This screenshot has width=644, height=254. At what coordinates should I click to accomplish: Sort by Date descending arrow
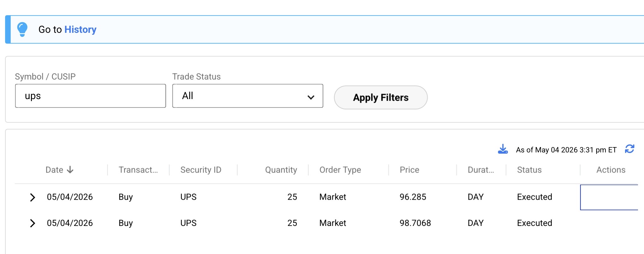(70, 170)
